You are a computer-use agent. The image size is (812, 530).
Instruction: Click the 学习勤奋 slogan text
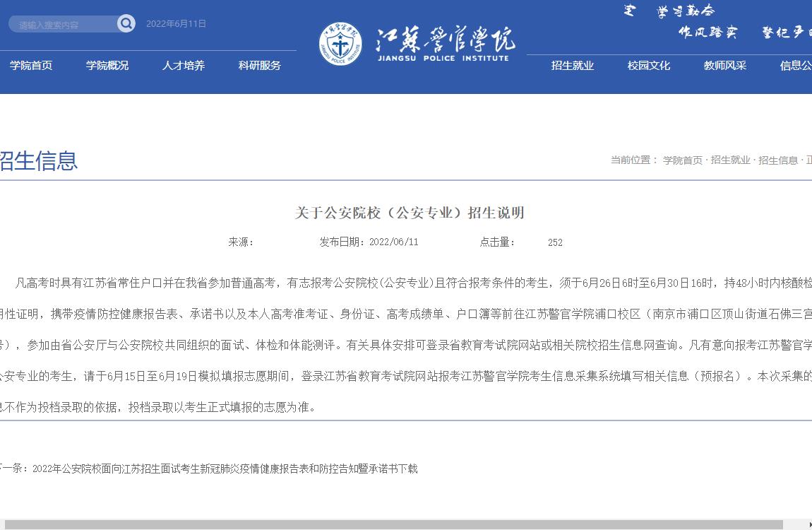[686, 11]
